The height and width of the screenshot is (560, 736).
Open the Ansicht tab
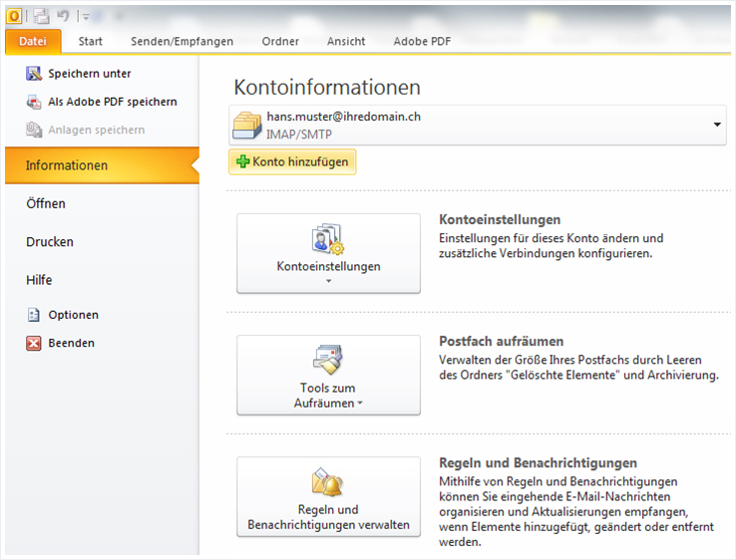click(346, 41)
